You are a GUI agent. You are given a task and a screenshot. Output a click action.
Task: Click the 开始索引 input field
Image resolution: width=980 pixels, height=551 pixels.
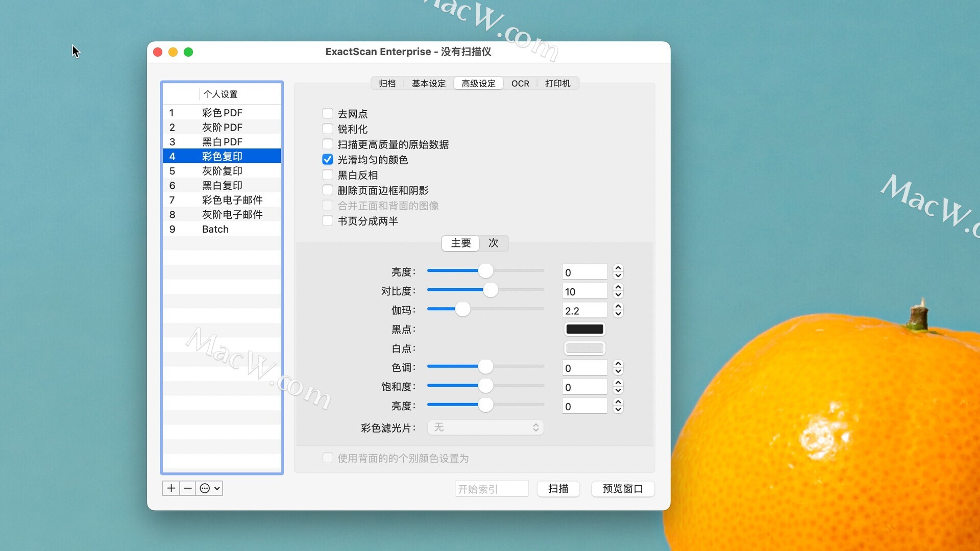(492, 489)
